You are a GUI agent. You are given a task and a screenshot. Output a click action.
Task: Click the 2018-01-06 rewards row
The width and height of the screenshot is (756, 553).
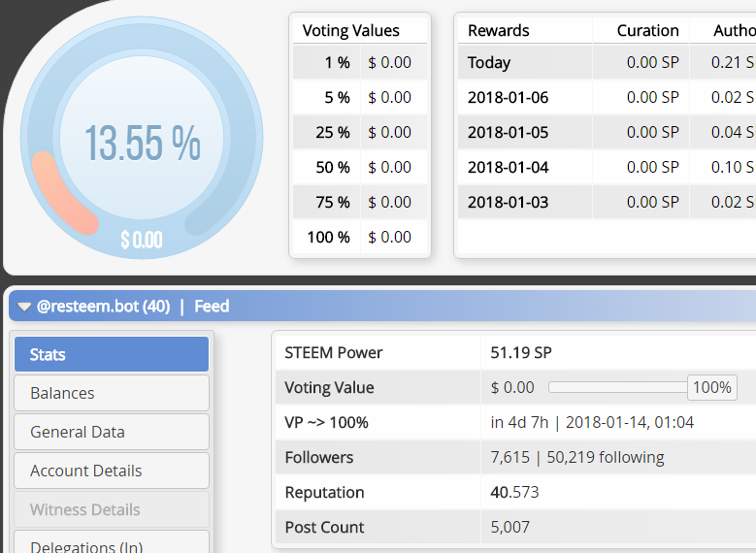pos(607,97)
